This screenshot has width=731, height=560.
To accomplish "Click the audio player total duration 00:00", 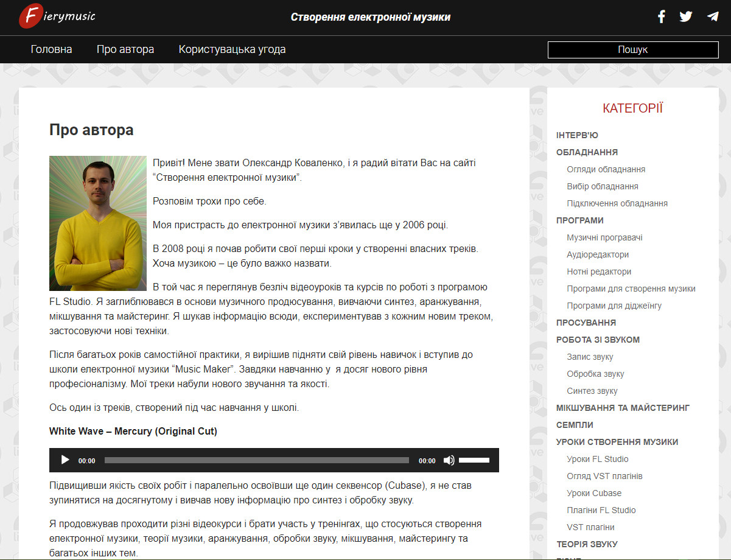I will click(x=427, y=461).
